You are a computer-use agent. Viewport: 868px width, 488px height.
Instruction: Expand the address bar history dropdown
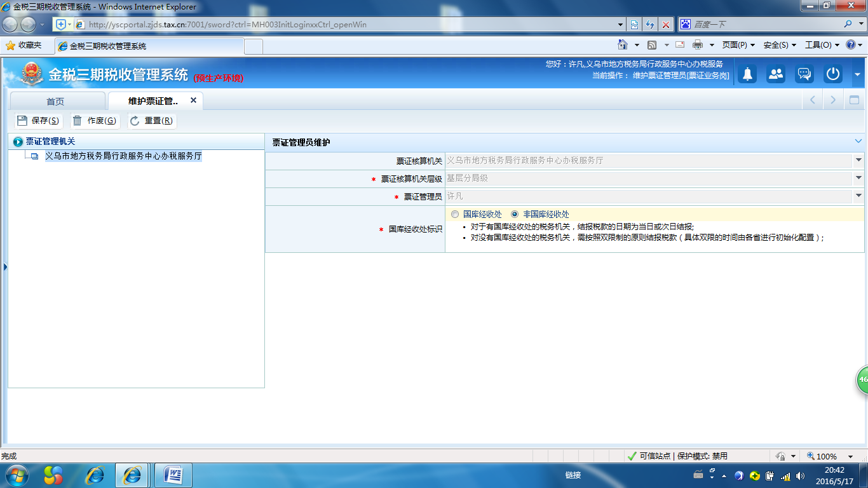[621, 24]
